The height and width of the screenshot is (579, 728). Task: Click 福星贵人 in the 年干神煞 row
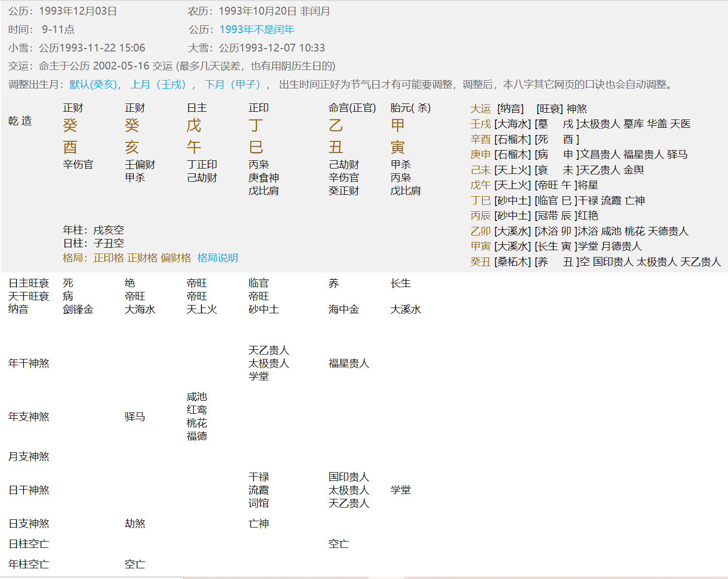349,363
